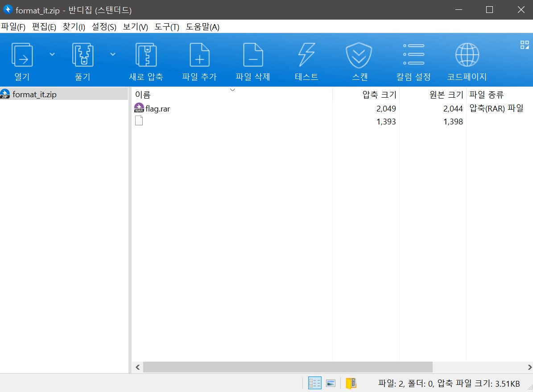The height and width of the screenshot is (392, 533).
Task: Click the compressed size value 1,393
Action: (x=386, y=122)
